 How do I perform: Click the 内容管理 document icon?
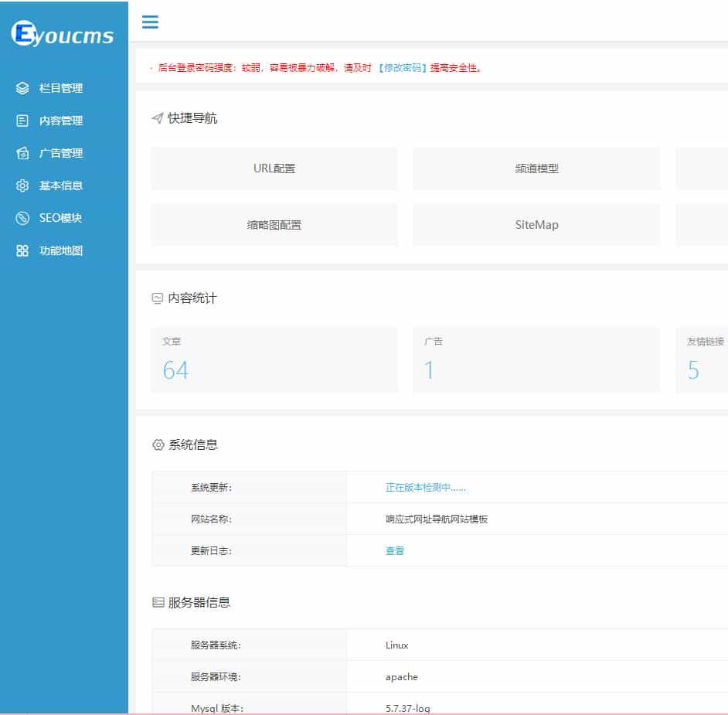(x=22, y=121)
